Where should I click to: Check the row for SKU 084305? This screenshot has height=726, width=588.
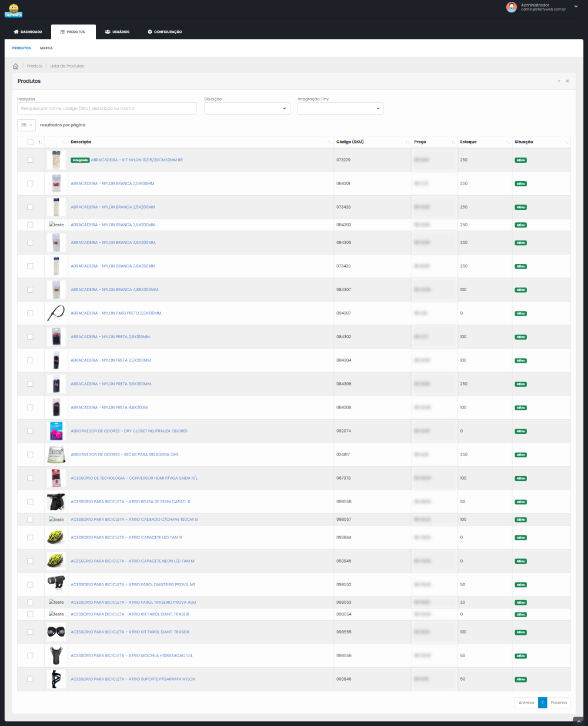click(31, 242)
